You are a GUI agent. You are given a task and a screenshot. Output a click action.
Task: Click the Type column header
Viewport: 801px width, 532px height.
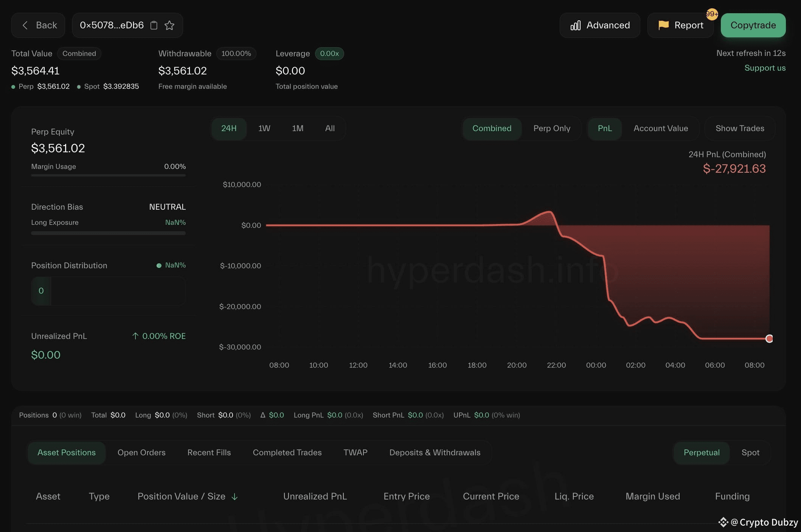[99, 496]
